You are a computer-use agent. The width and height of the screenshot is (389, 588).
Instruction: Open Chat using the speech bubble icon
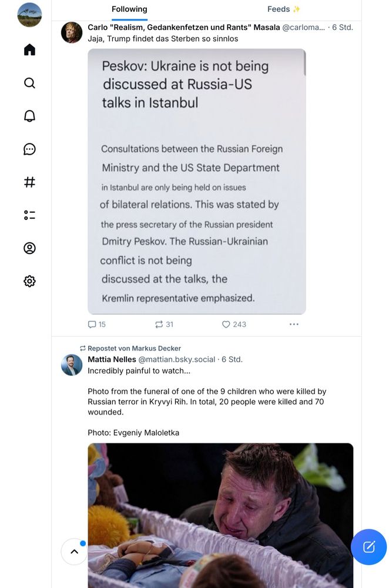click(29, 149)
